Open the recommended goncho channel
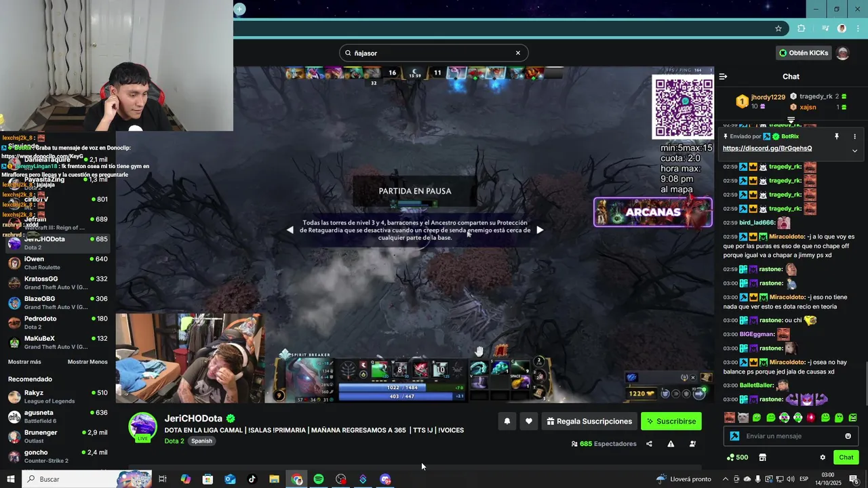Screen dimensions: 868x488 coord(58,456)
